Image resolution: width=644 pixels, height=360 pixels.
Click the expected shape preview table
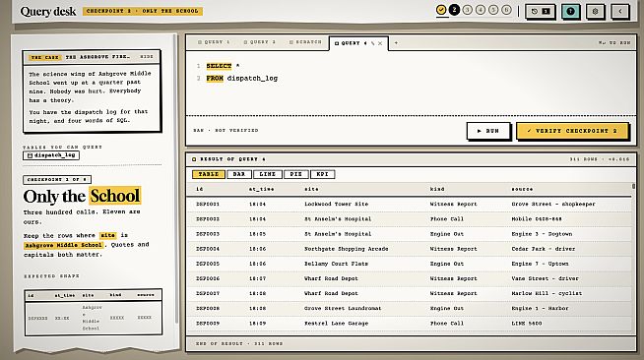94,313
